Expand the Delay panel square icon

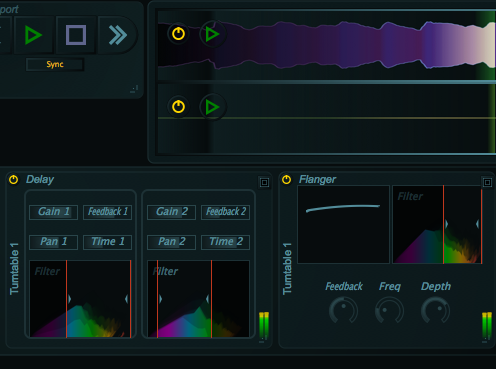click(x=264, y=182)
